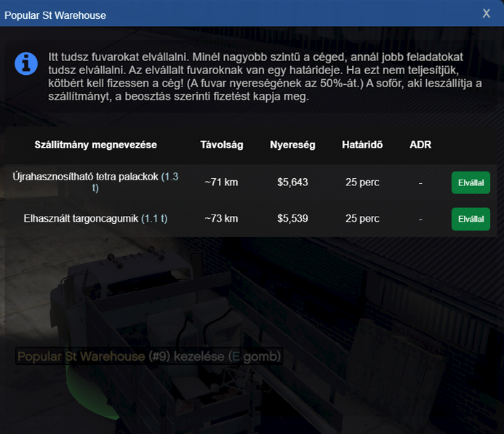Image resolution: width=504 pixels, height=434 pixels.
Task: Click the ADR column header
Action: tap(420, 145)
